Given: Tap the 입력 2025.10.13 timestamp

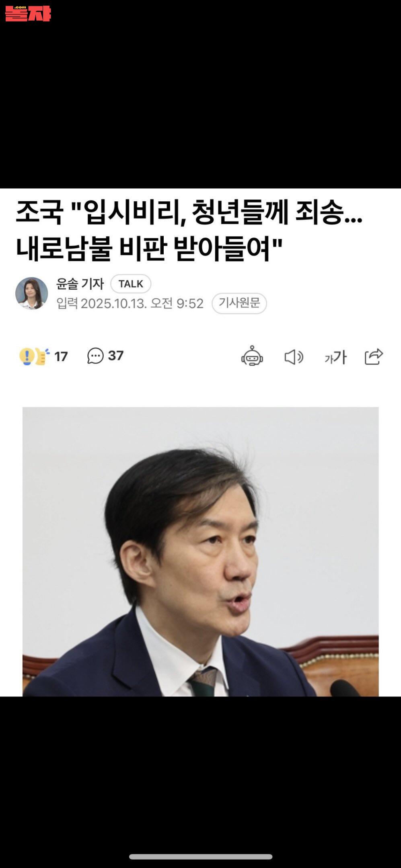Looking at the screenshot, I should 130,303.
